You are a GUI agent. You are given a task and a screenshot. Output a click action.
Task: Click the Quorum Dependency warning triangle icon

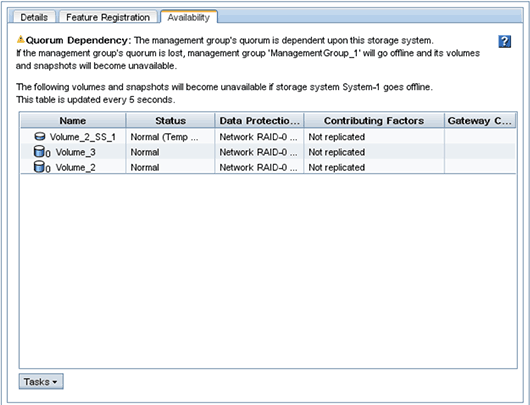tap(21, 40)
